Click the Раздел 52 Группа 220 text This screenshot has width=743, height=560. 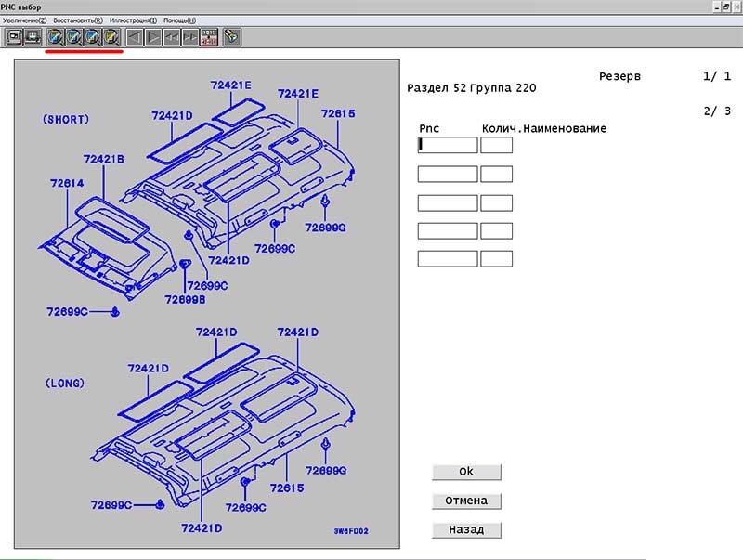coord(472,87)
